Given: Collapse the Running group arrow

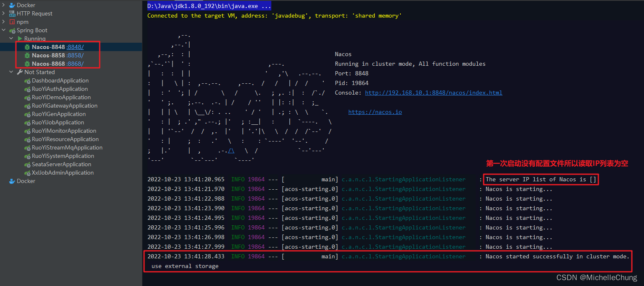Looking at the screenshot, I should (x=11, y=39).
